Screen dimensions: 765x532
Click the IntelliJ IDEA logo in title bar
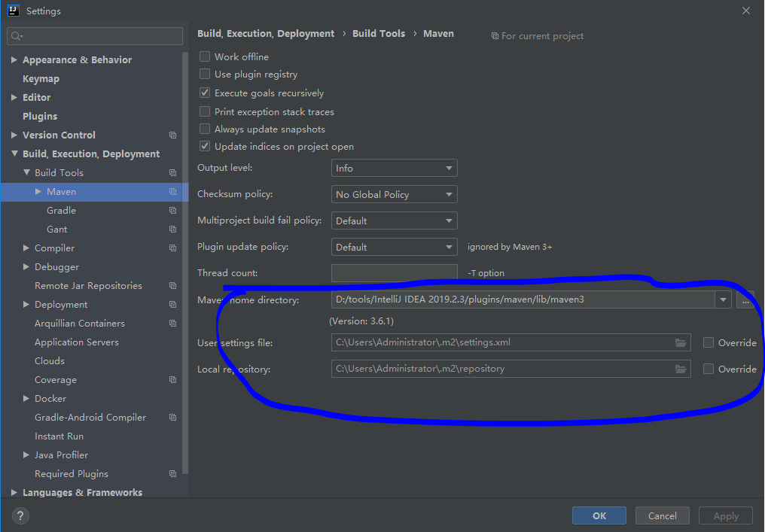pyautogui.click(x=13, y=11)
